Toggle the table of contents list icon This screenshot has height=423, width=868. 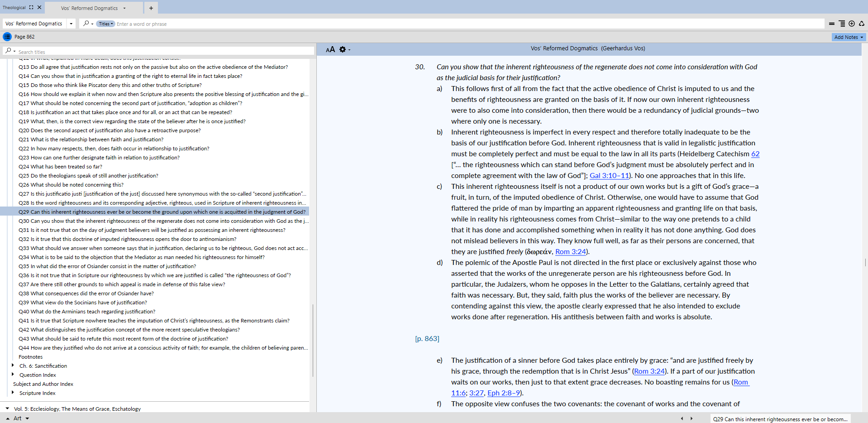tap(7, 37)
